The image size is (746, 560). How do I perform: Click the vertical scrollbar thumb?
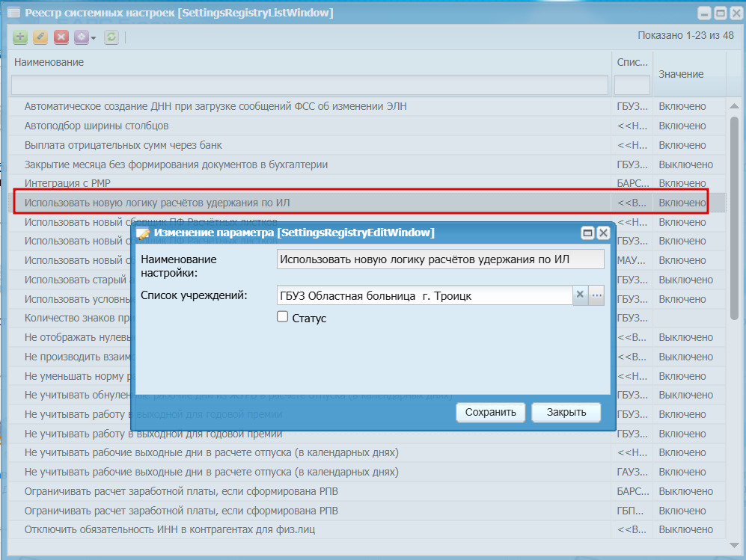click(x=734, y=218)
